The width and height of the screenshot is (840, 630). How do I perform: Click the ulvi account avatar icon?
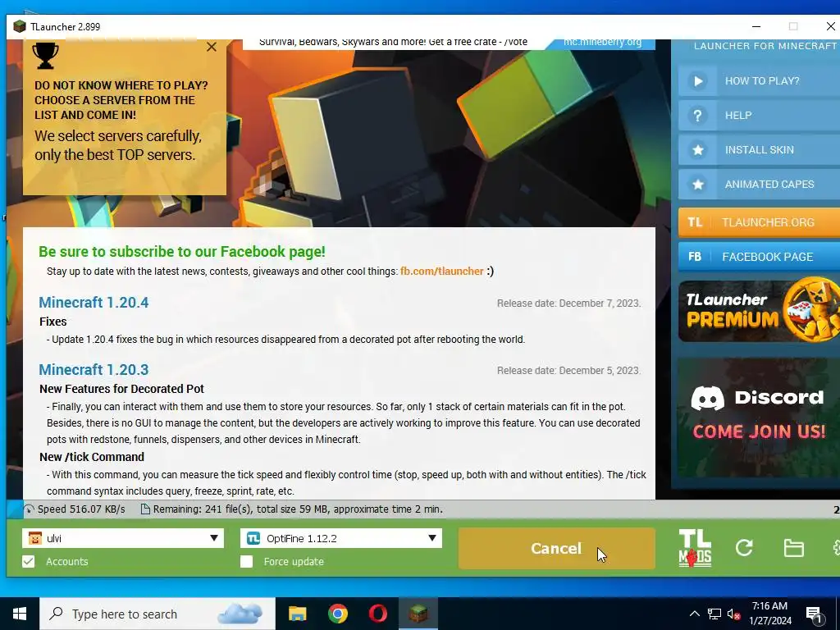pos(34,538)
